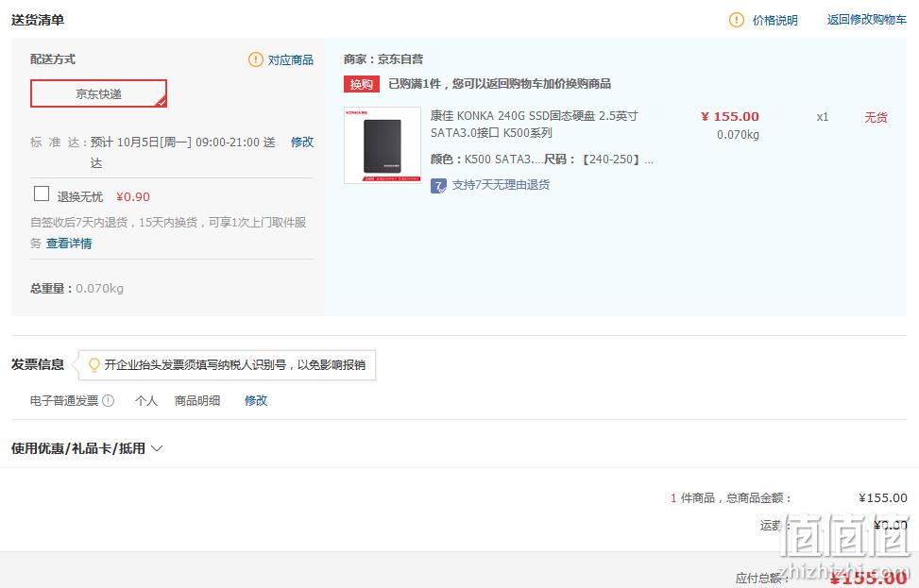Click the 商家：京东自营 label
The image size is (919, 588).
pyautogui.click(x=383, y=59)
